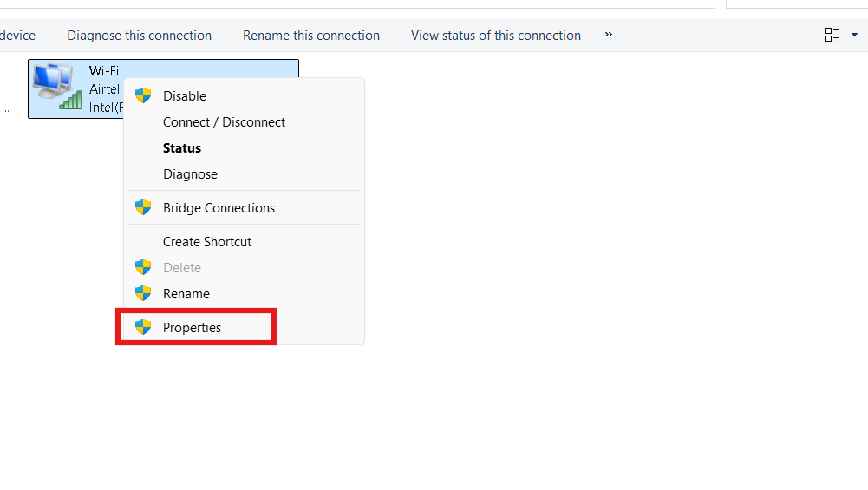This screenshot has height=490, width=868.
Task: Select Create Shortcut from the context menu
Action: click(207, 242)
